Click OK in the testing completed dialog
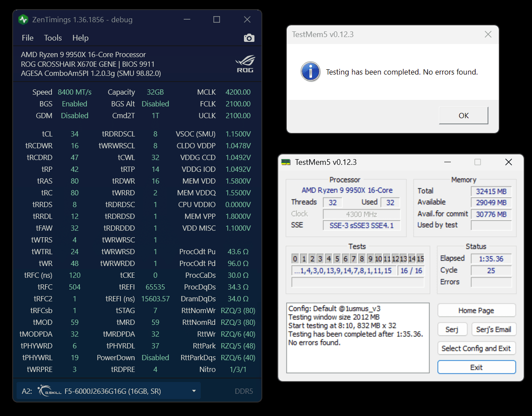 (x=463, y=116)
